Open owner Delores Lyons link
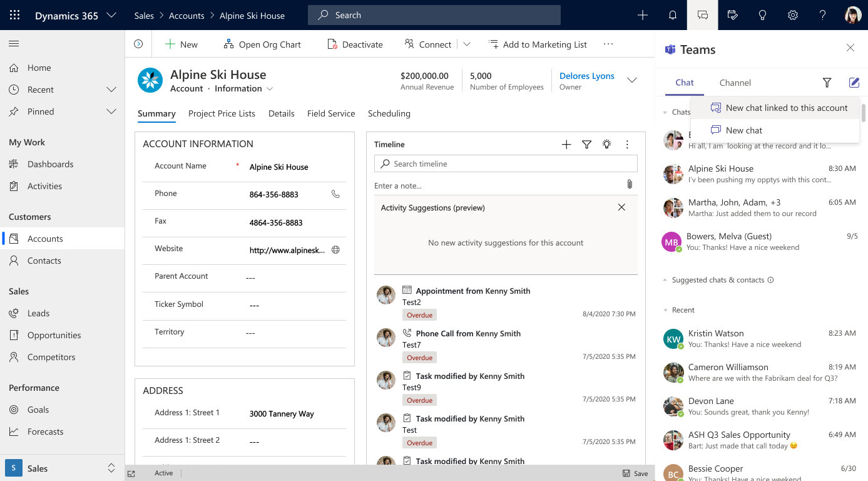868x481 pixels. (x=587, y=76)
